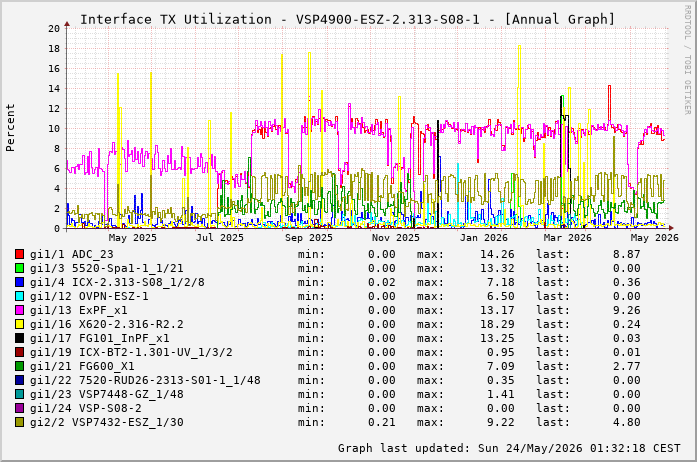Image resolution: width=697 pixels, height=462 pixels.
Task: Click last value 4.80 for VSP7432-ESZ
Action: (626, 422)
